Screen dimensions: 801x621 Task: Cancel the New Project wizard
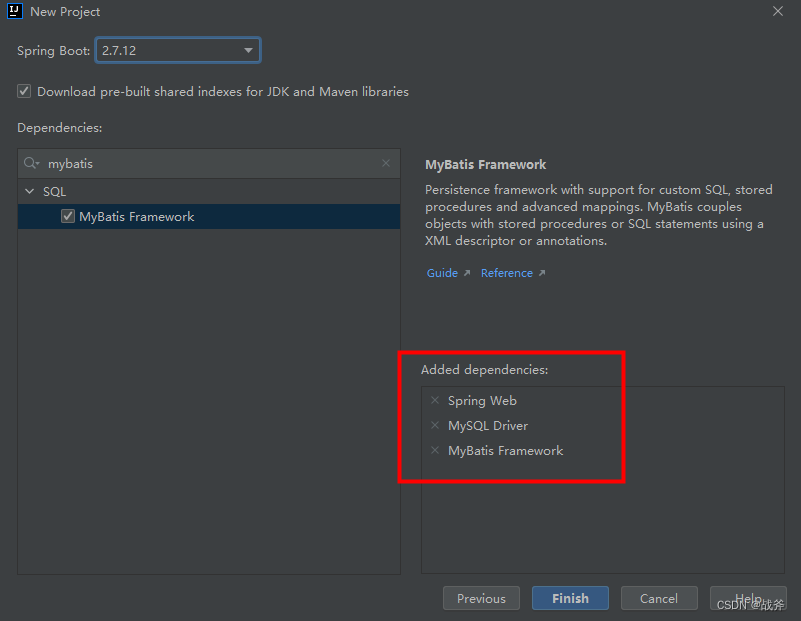pyautogui.click(x=659, y=598)
